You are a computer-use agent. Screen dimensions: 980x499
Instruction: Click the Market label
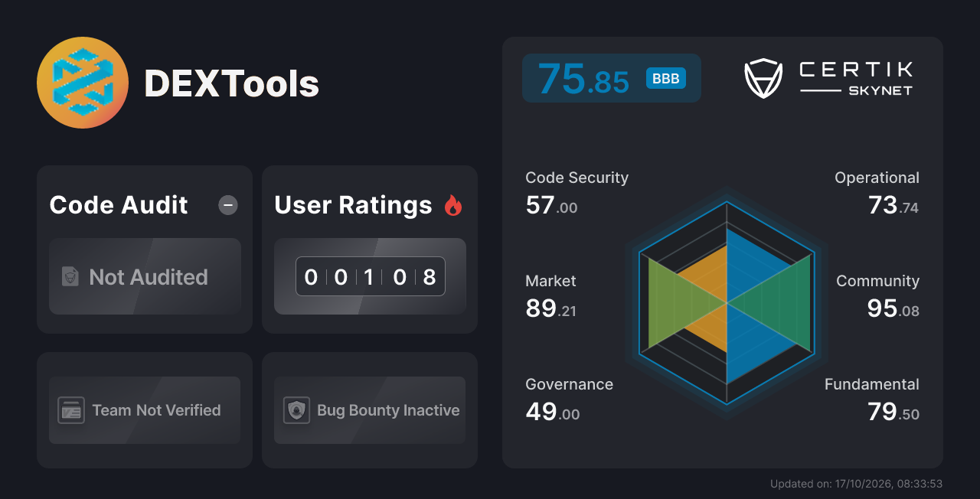point(550,281)
